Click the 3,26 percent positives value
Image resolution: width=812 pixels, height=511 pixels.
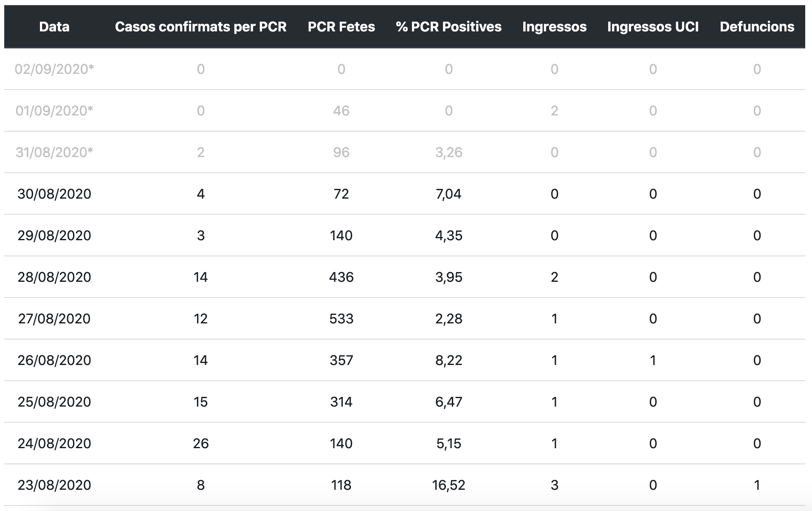[448, 152]
